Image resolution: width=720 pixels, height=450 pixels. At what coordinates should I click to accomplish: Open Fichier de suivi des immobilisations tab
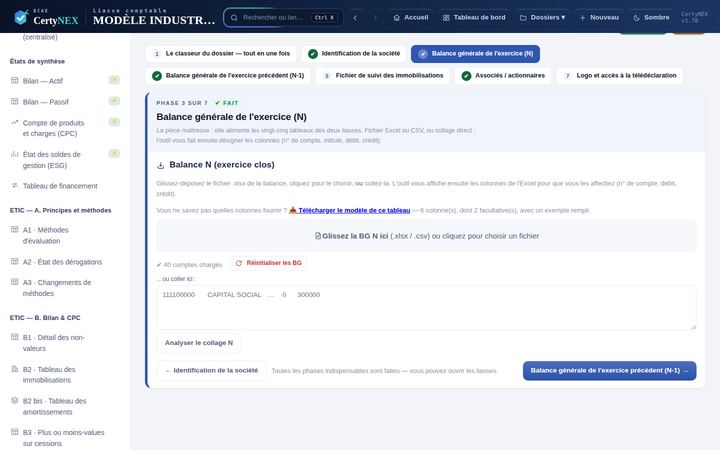tap(383, 76)
